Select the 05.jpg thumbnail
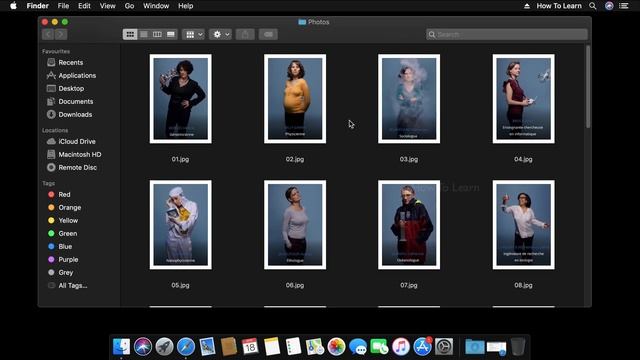This screenshot has height=360, width=640. [x=180, y=225]
